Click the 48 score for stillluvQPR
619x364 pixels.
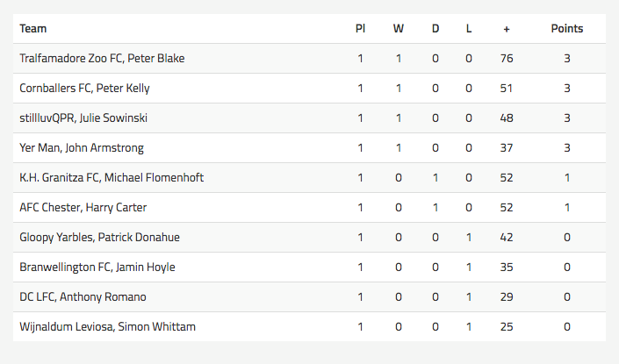pos(507,118)
